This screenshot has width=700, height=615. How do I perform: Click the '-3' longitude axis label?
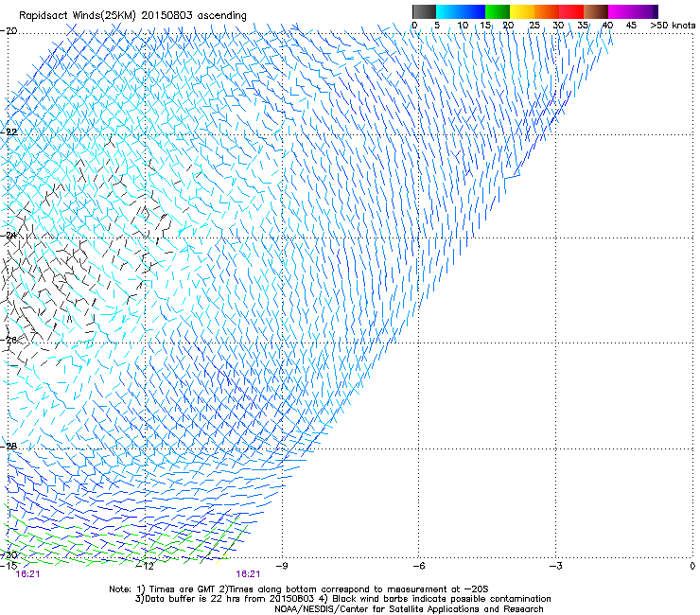pos(556,566)
